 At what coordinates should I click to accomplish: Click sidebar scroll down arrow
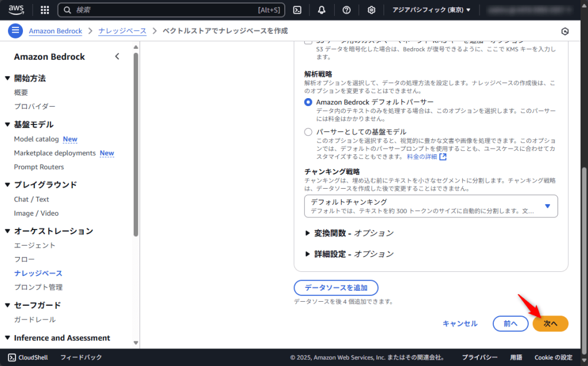point(136,343)
